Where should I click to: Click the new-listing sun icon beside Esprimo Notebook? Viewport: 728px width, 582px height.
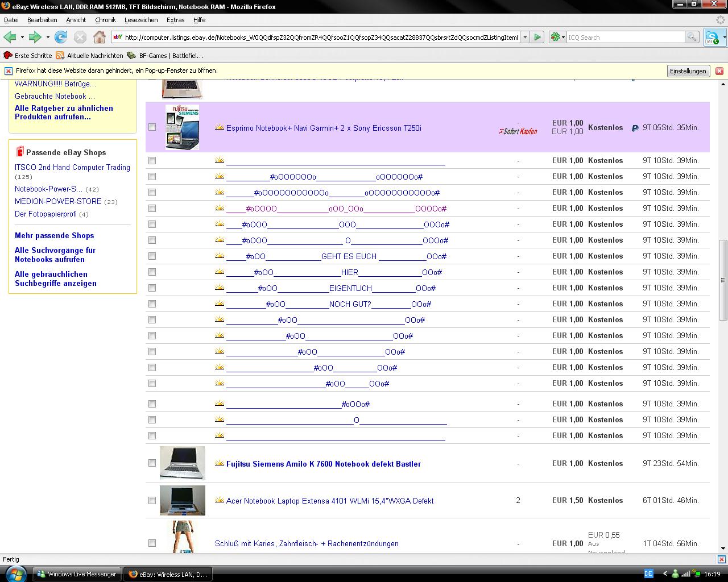[x=220, y=127]
